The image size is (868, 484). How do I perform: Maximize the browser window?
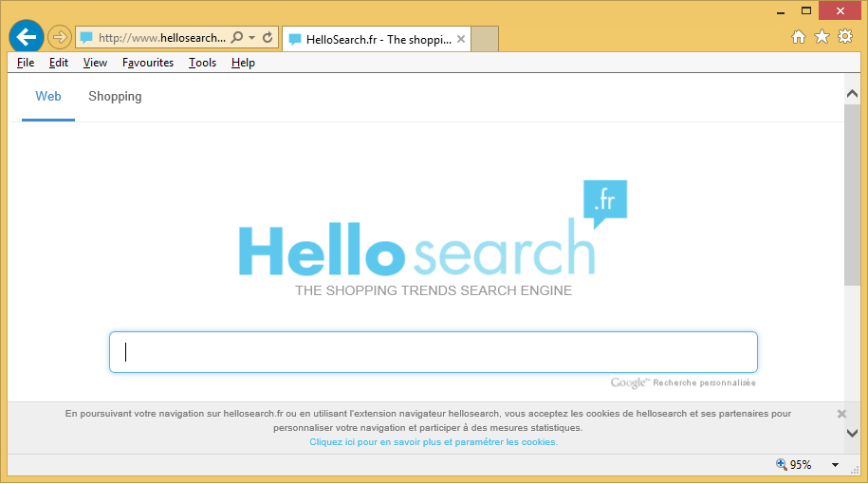coord(806,10)
